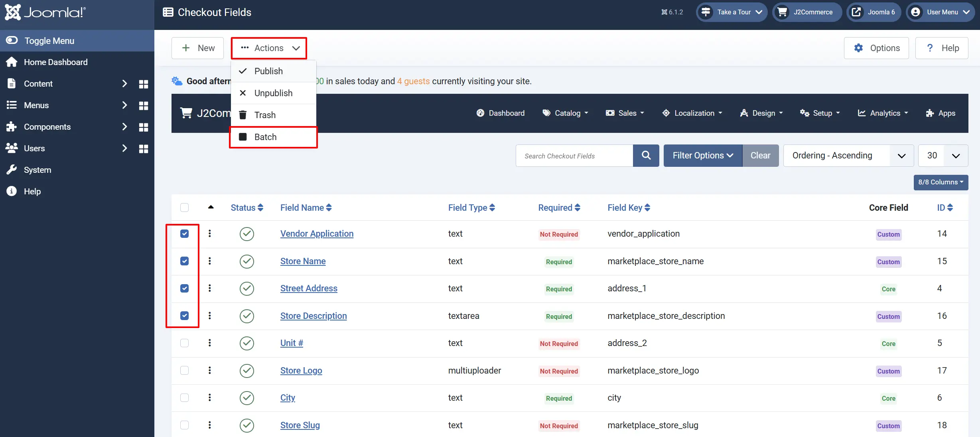Choose Publish from the Actions menu

274,71
